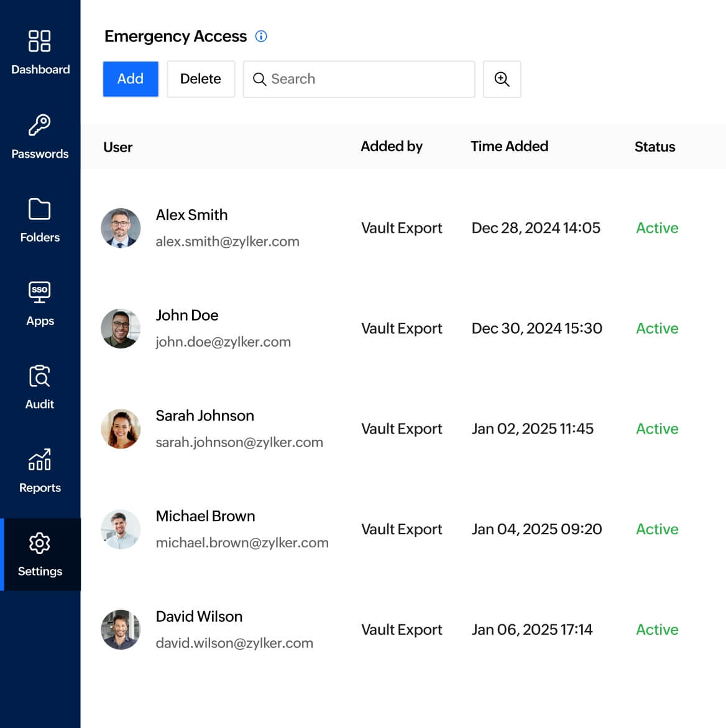The width and height of the screenshot is (726, 728).
Task: Open the SSO Apps icon
Action: pyautogui.click(x=40, y=292)
